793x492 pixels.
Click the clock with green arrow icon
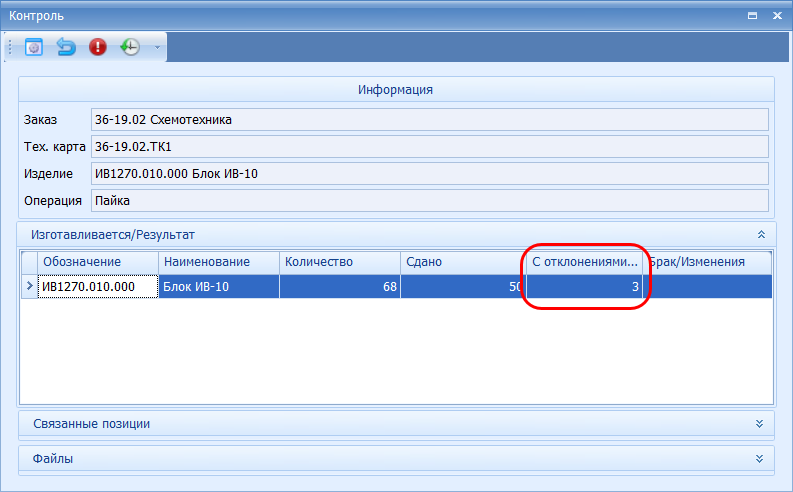pyautogui.click(x=129, y=47)
